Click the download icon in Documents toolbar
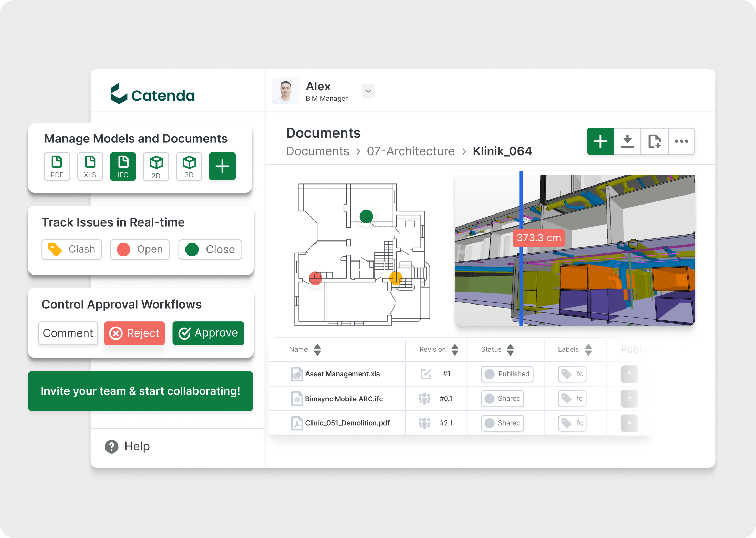 627,141
